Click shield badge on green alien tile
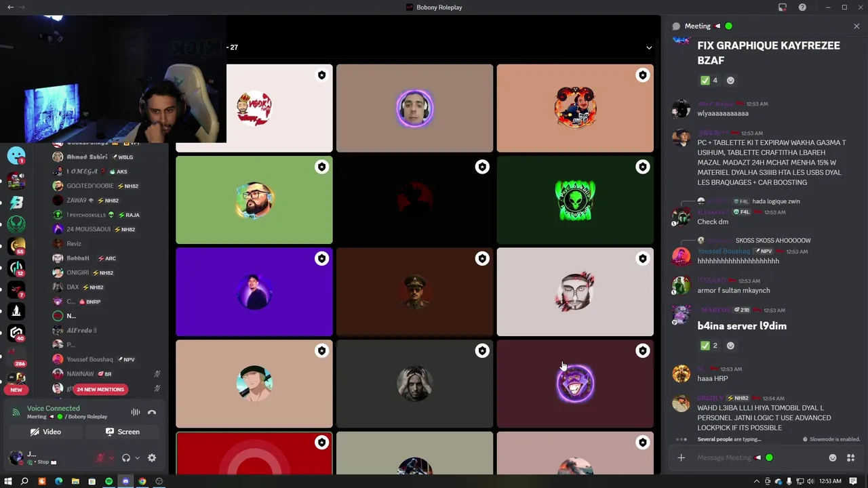868x488 pixels. [x=642, y=167]
